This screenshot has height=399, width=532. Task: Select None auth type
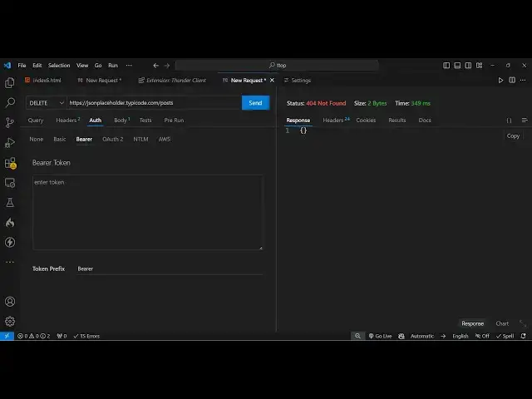(37, 139)
